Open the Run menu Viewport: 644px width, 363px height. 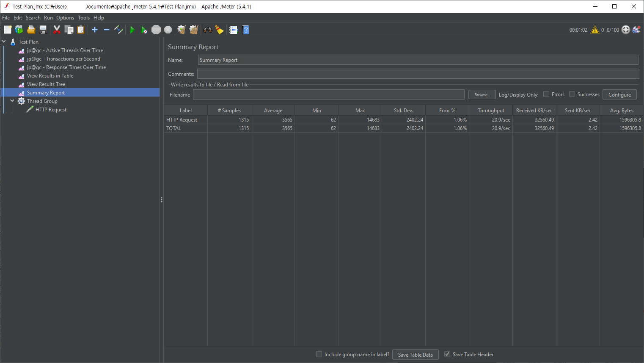[48, 18]
